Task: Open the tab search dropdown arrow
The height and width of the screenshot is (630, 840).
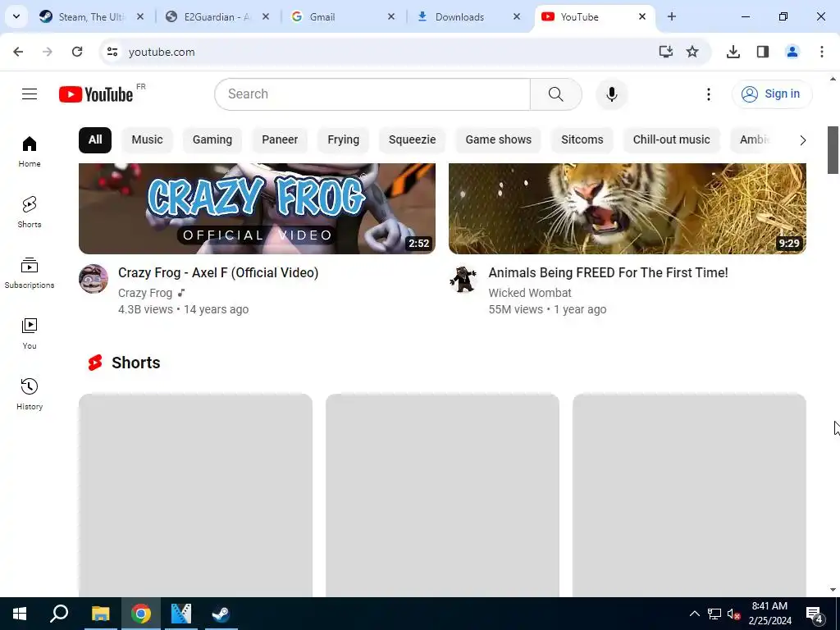Action: pyautogui.click(x=16, y=16)
